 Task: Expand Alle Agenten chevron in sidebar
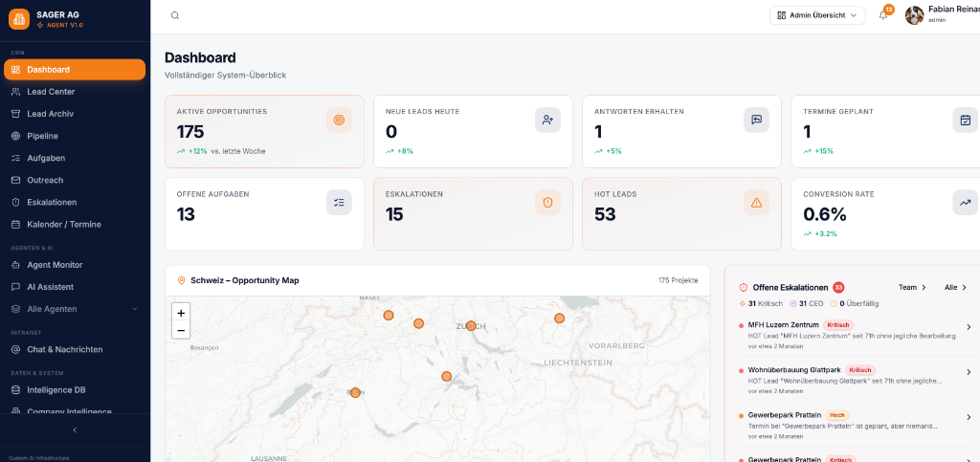pos(135,309)
